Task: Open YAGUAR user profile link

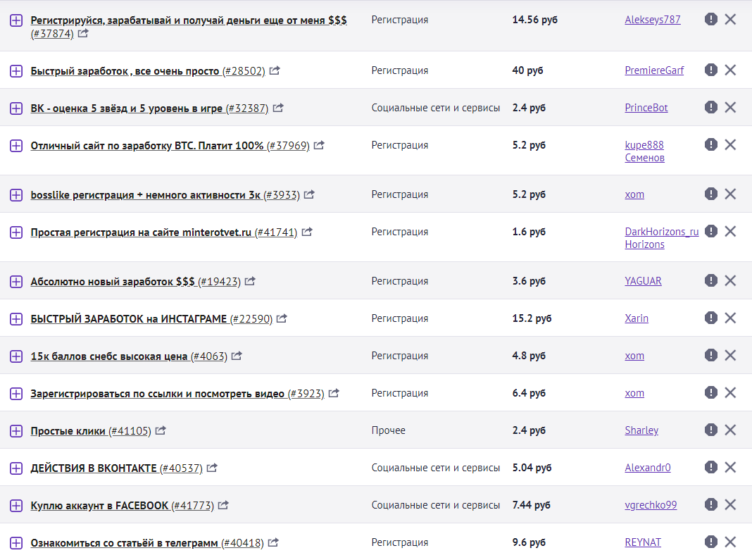Action: 643,281
